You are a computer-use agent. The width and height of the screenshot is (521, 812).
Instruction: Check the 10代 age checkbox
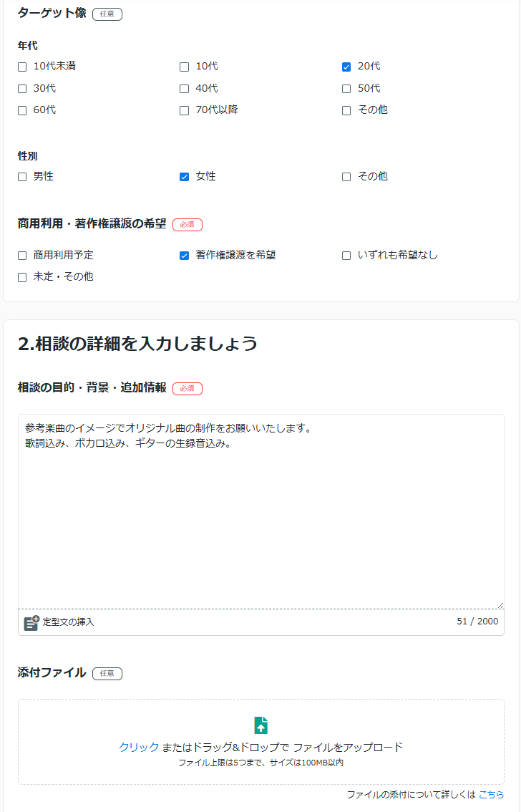click(184, 67)
